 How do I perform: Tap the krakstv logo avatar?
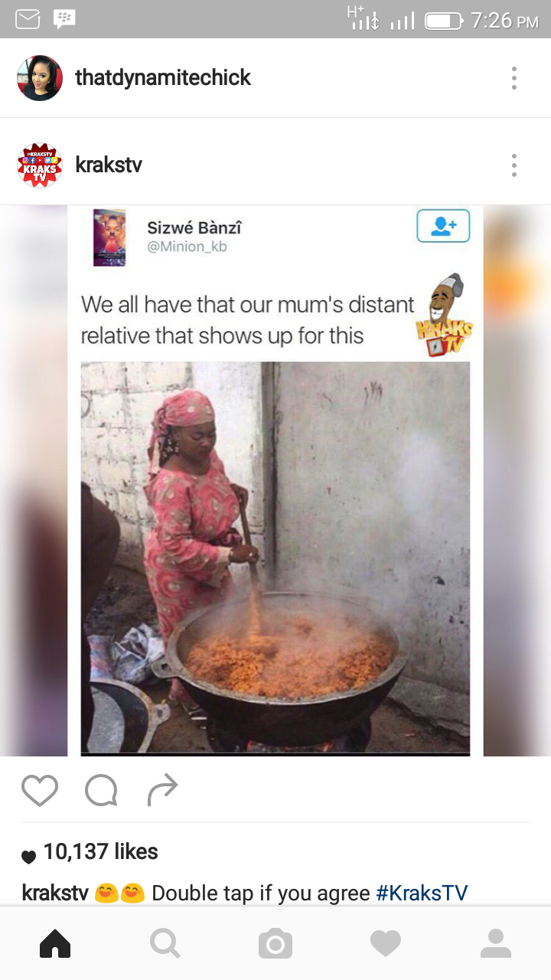[40, 165]
